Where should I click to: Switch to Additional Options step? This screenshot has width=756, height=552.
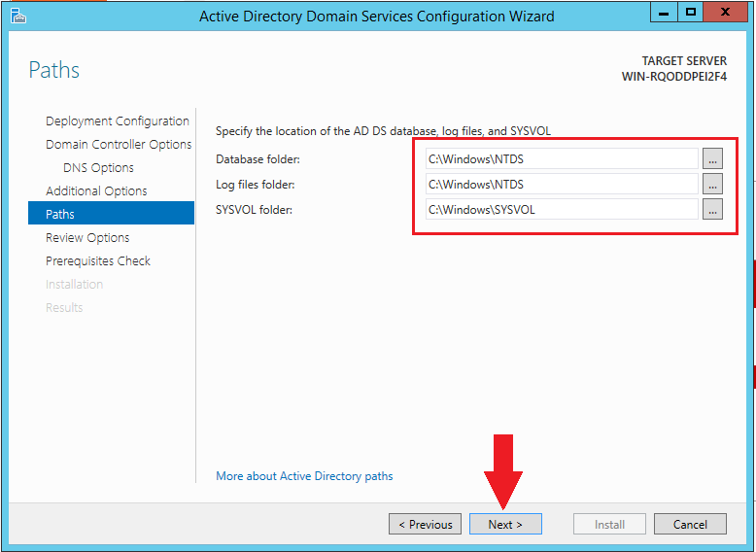[96, 191]
